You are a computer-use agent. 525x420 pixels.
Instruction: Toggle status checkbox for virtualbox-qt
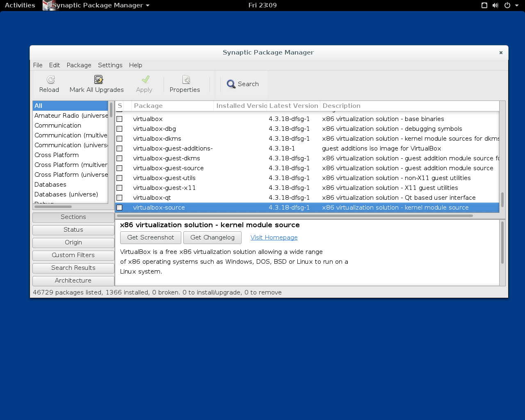[119, 198]
